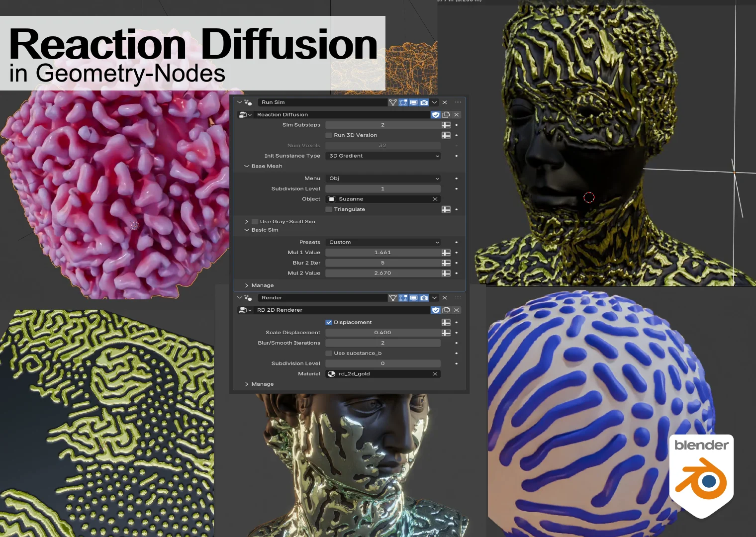The image size is (756, 537).
Task: Toggle attribute input for Blur 2 Iter
Action: (x=446, y=263)
